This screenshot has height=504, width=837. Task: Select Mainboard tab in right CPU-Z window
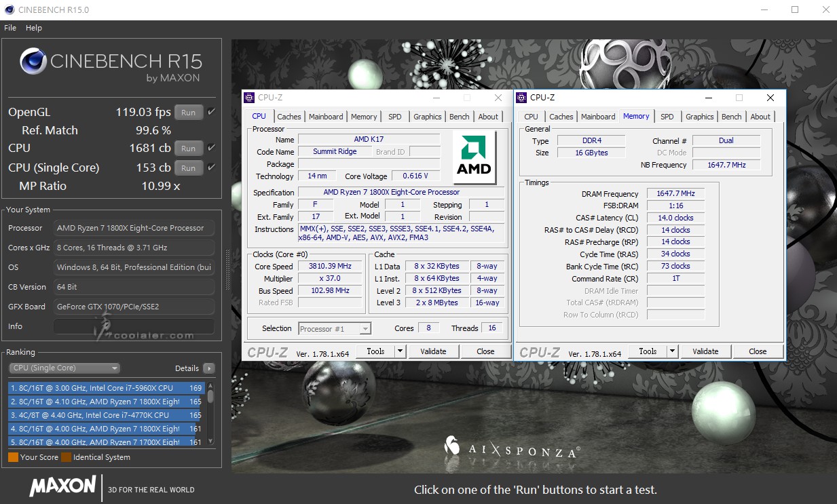pos(598,117)
